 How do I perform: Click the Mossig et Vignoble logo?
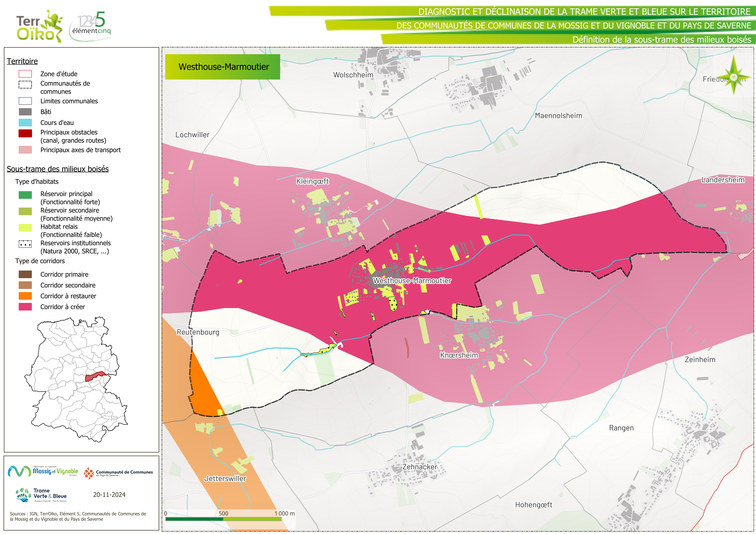tap(43, 471)
